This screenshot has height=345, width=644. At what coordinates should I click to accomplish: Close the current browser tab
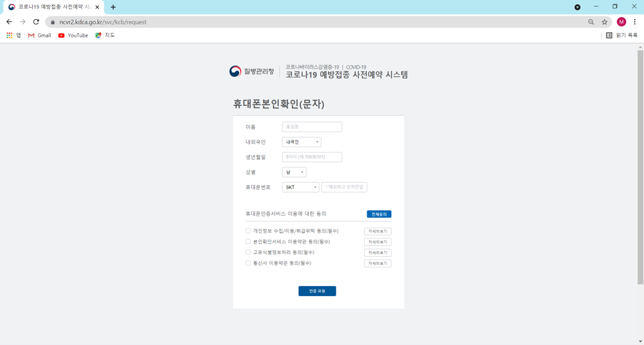[x=97, y=7]
